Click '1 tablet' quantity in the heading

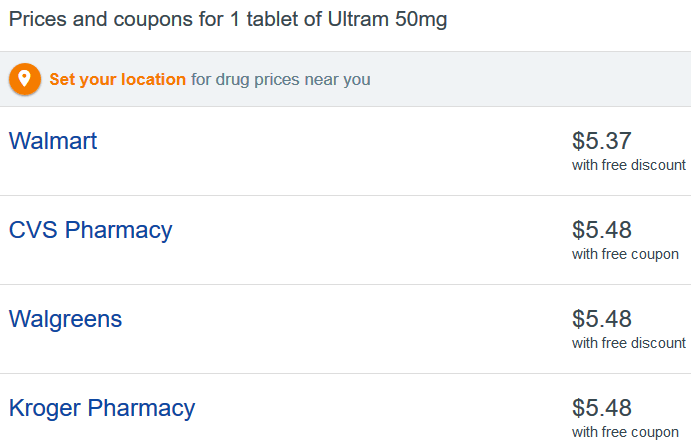(266, 20)
